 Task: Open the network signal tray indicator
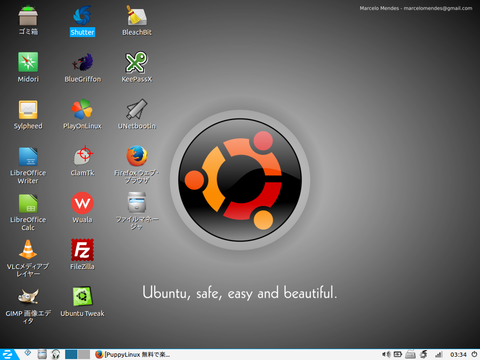(439, 355)
